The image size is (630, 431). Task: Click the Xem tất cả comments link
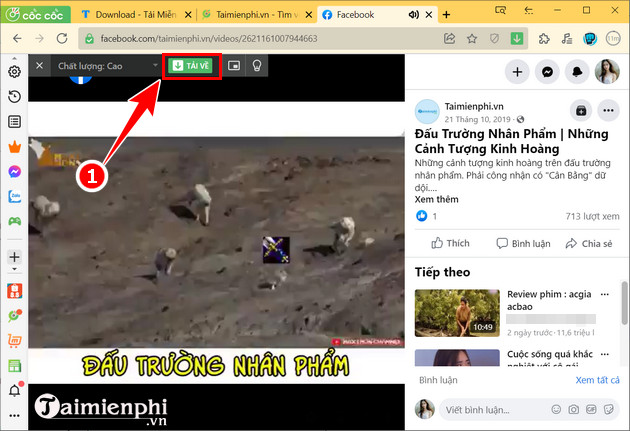pyautogui.click(x=598, y=380)
